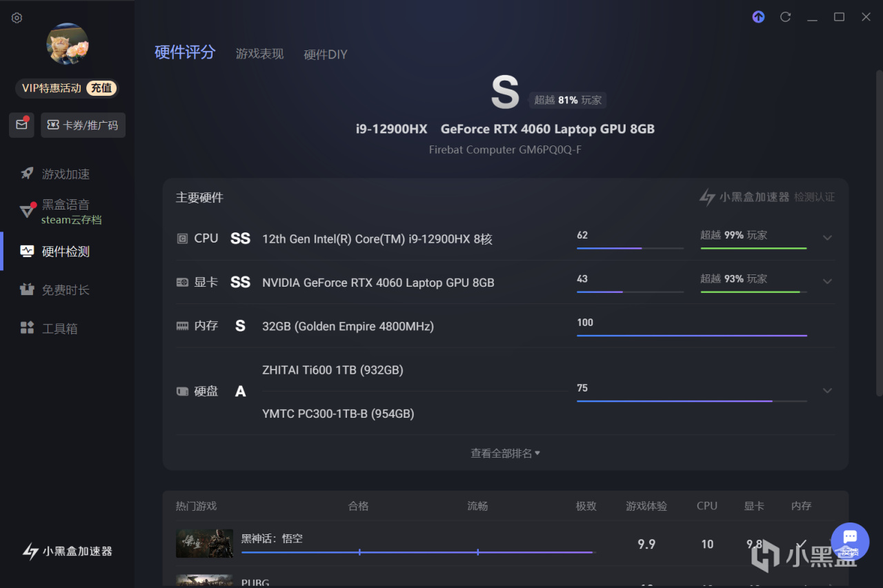Click the rocket icon for 游戏加速

tap(27, 174)
